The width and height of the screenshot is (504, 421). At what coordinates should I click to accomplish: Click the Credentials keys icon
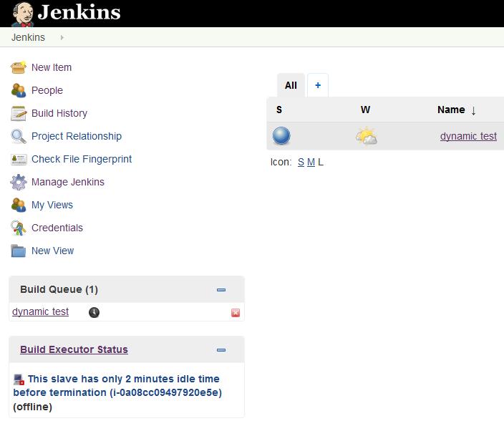[19, 228]
